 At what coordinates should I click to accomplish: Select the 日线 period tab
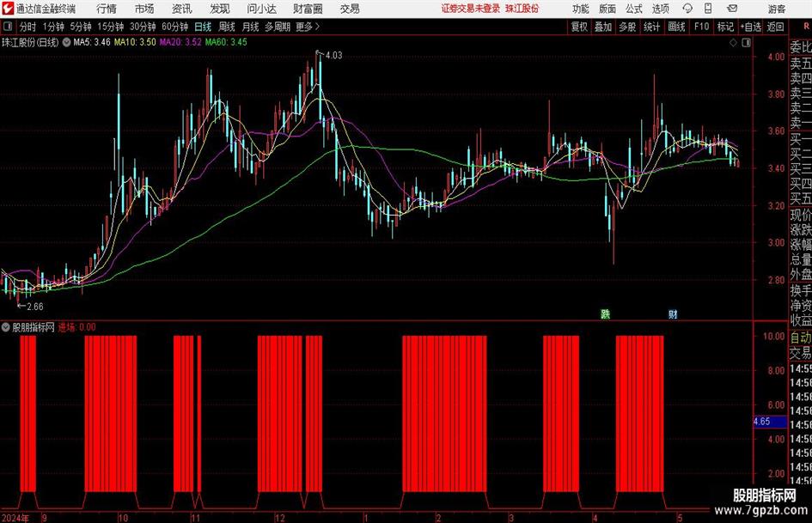(203, 27)
